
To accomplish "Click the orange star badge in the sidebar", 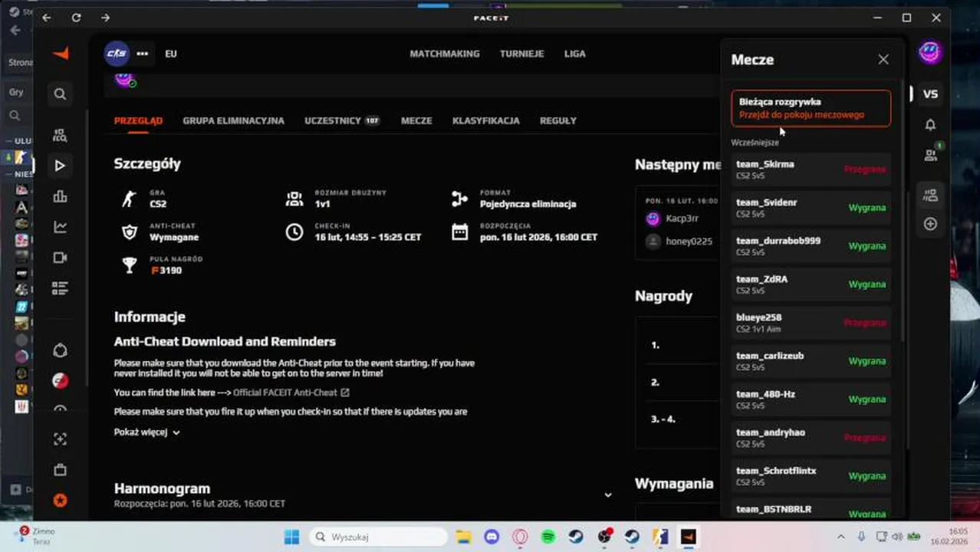I will tap(60, 501).
